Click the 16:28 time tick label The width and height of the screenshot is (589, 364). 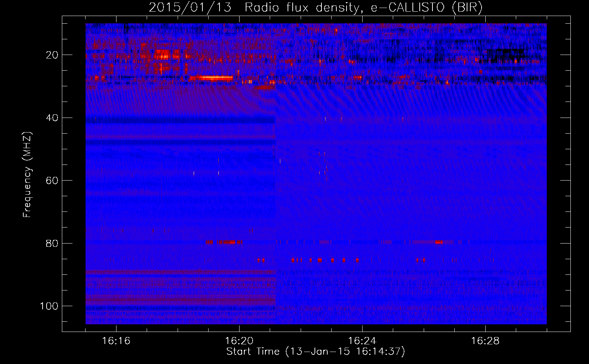coord(485,341)
